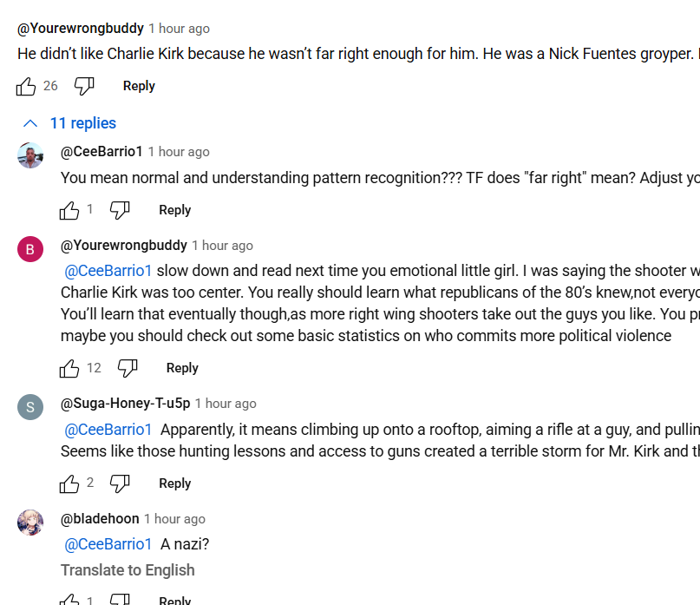The width and height of the screenshot is (700, 605).
Task: Open @bladehoon's anime avatar
Action: [30, 523]
